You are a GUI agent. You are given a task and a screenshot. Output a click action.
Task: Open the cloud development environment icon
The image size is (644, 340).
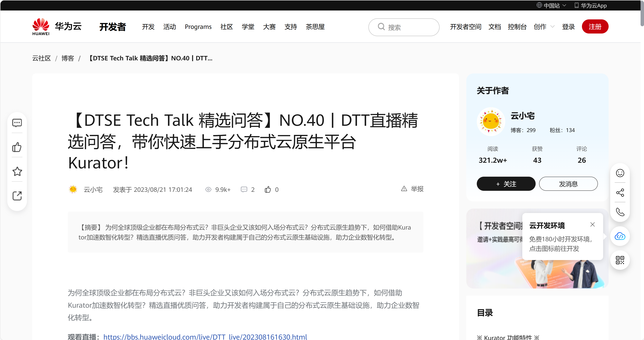click(620, 236)
